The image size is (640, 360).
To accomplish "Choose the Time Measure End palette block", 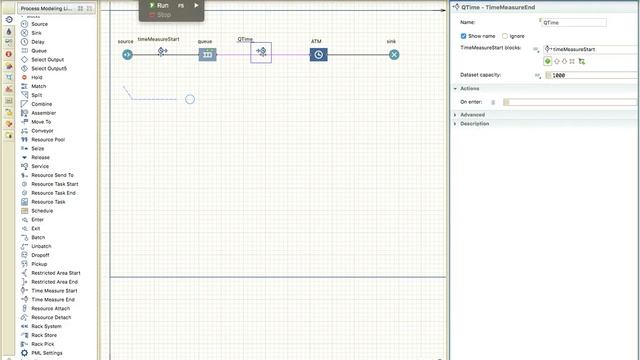I will click(48, 300).
